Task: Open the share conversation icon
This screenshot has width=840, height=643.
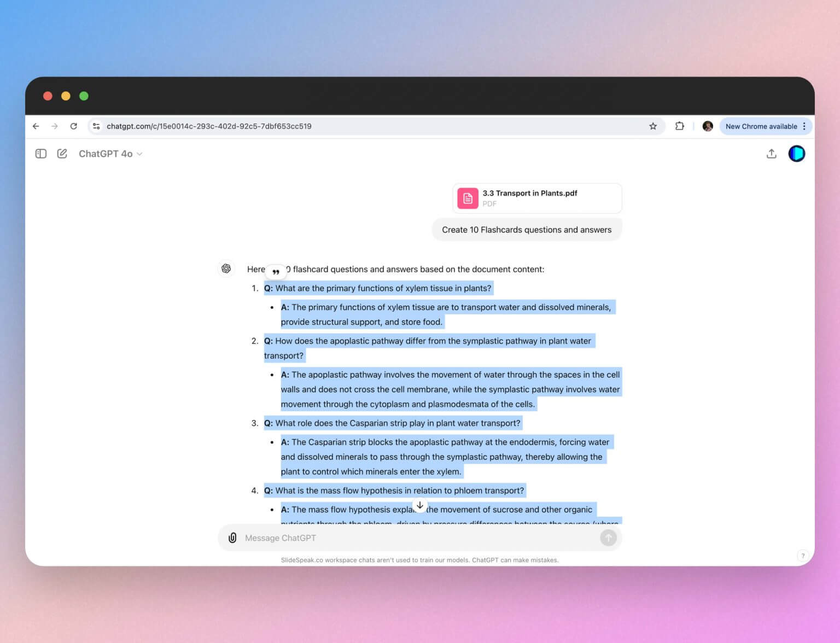Action: (771, 154)
